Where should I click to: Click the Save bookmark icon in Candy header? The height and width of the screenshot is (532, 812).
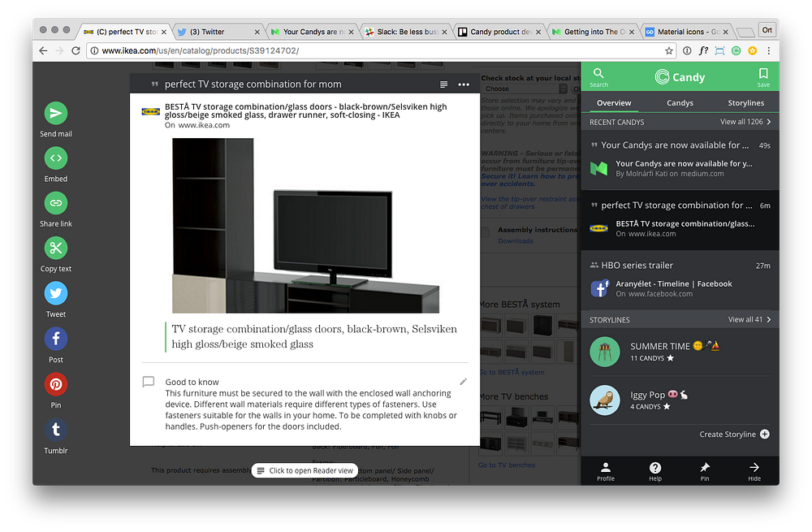tap(763, 77)
